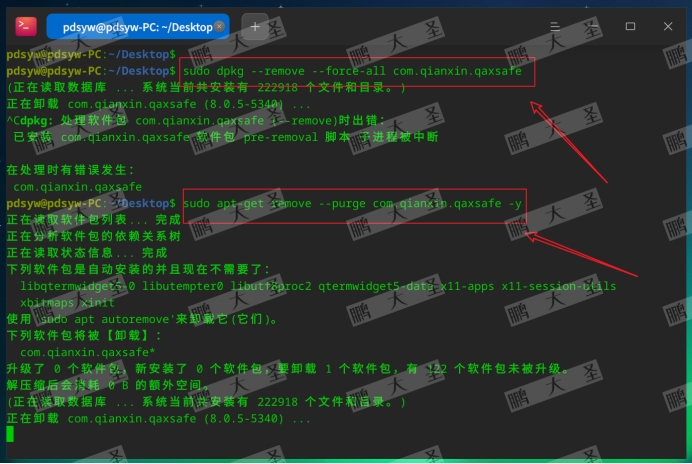Click the first empty 'pdsyw@pdsyw-PC:~/Desktop$' prompt line

[x=91, y=54]
